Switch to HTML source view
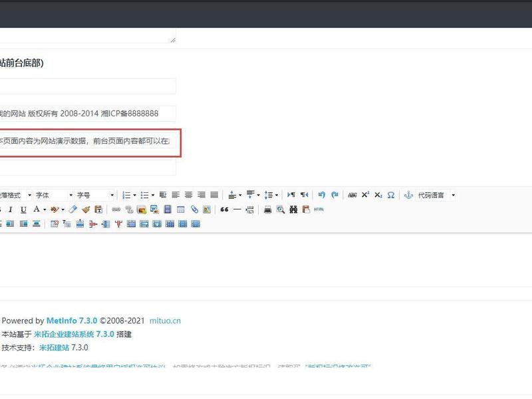The width and height of the screenshot is (532, 399). (x=319, y=209)
